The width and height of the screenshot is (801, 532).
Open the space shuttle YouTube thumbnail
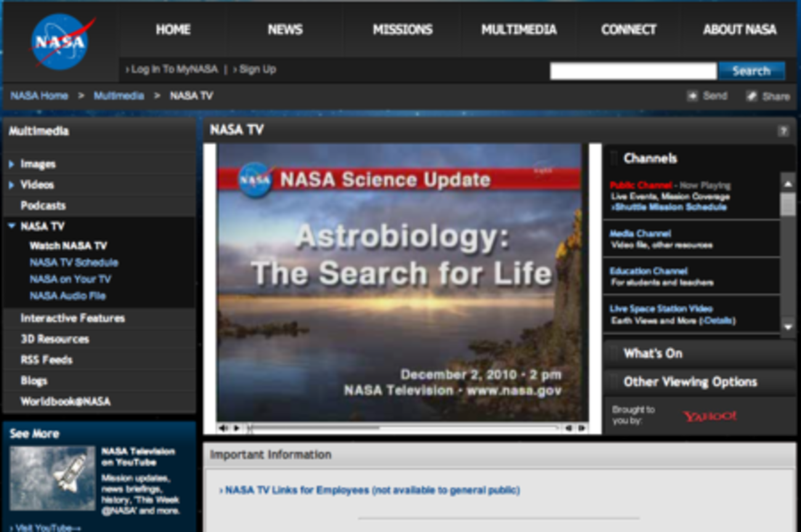(x=52, y=478)
